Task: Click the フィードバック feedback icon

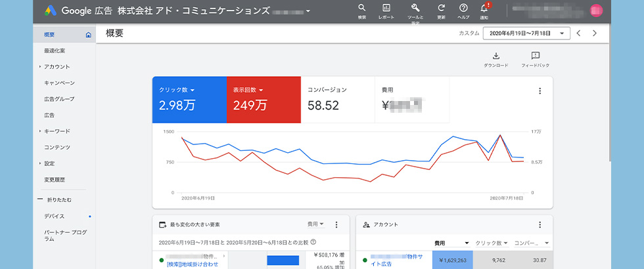Action: [535, 56]
